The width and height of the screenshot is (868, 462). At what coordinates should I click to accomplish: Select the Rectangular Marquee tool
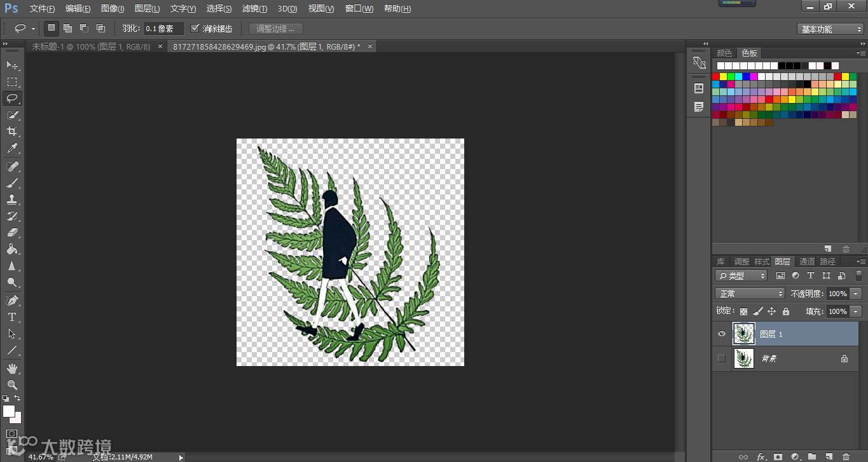pyautogui.click(x=12, y=82)
